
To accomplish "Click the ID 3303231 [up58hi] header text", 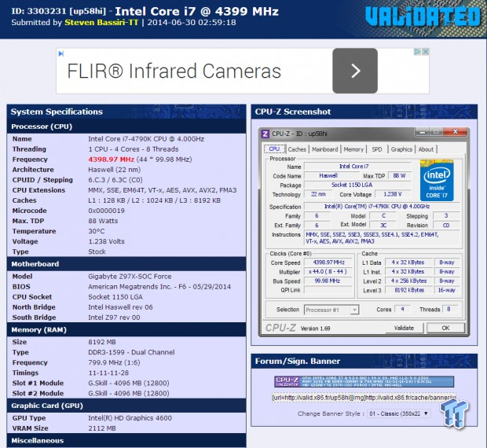I will [59, 11].
